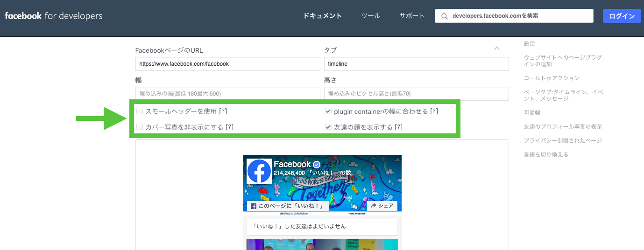644x250 pixels.
Task: Go to コールトゥアクション section link
Action: [552, 78]
